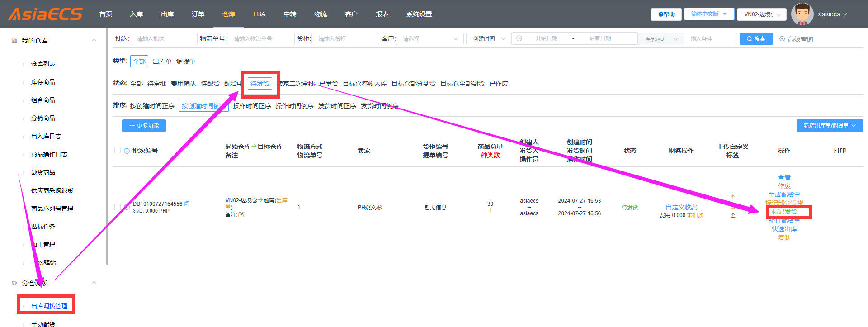Open 商品序列号管理 in sidebar

[52, 209]
